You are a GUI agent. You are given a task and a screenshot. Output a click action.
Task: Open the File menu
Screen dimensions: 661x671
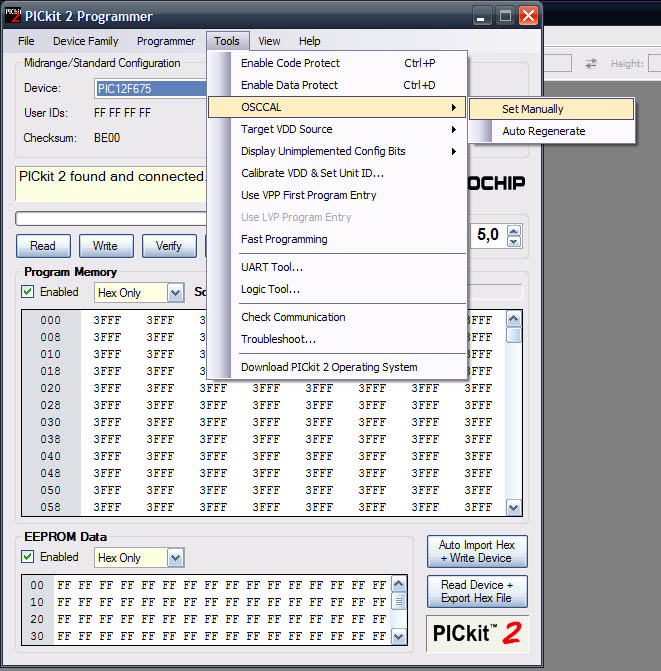26,41
